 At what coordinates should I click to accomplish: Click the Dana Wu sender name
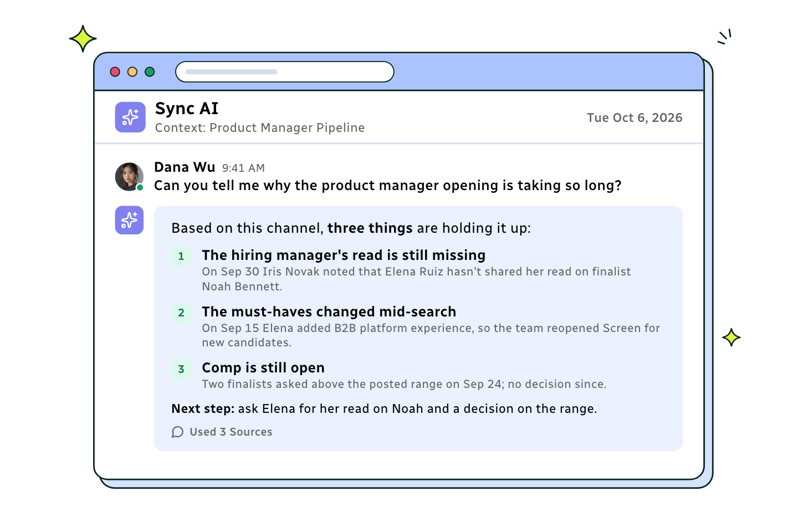(x=185, y=167)
